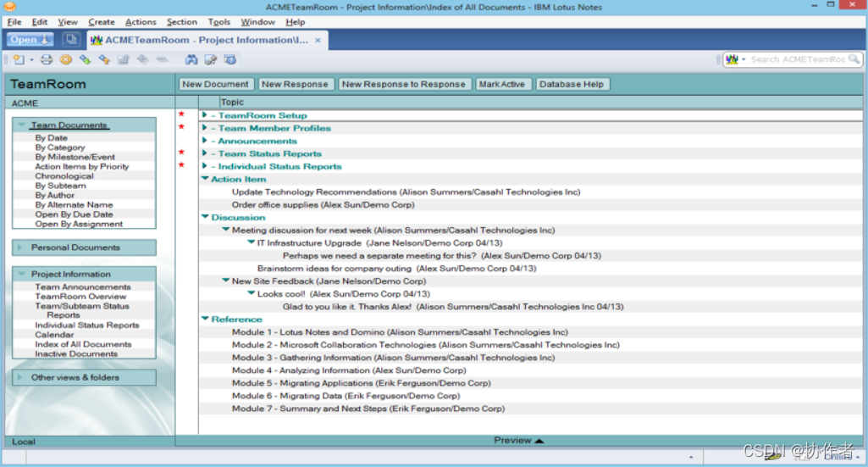Click the open-windows thumbnail icon beside Open
Viewport: 868px width, 467px height.
[x=70, y=39]
